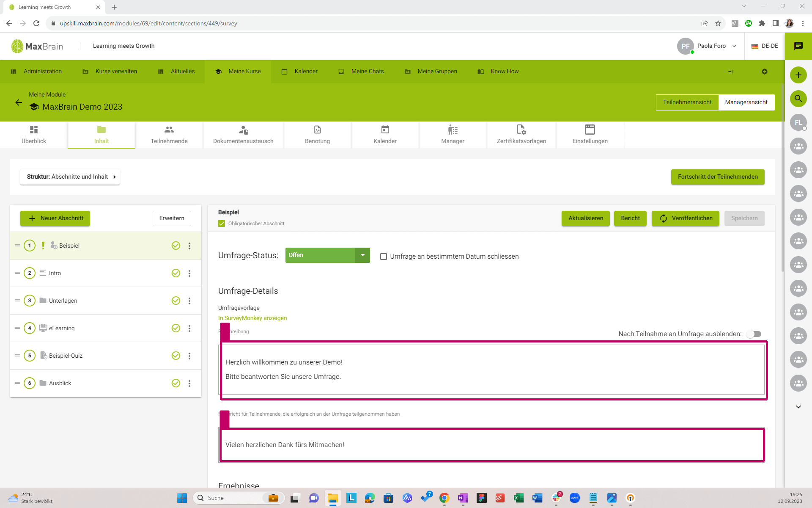
Task: Open Zoom from the Windows taskbar
Action: [x=575, y=498]
